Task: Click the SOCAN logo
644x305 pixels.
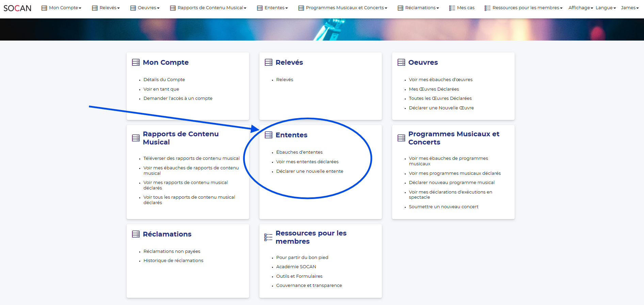Action: (17, 8)
